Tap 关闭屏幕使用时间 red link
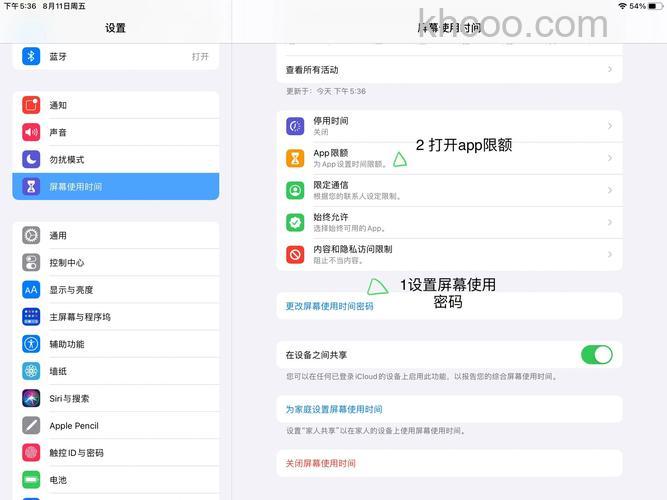Image resolution: width=667 pixels, height=500 pixels. 320,463
